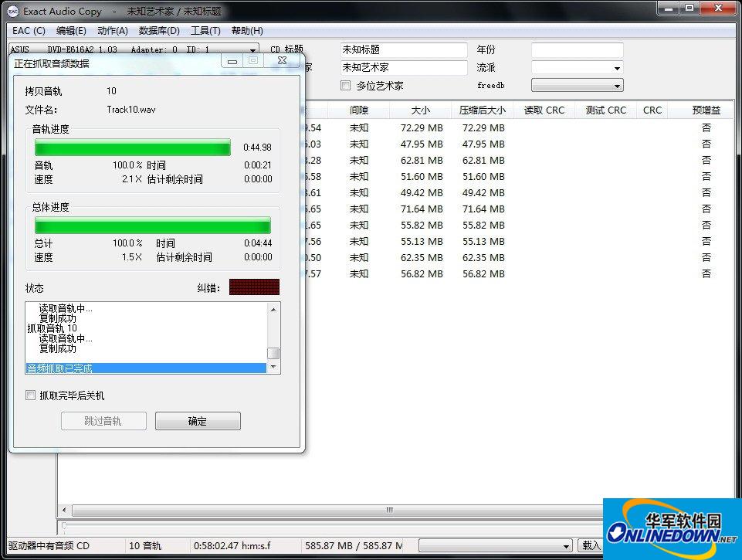Sort by the 压缩后大小 column header
Image resolution: width=742 pixels, height=560 pixels.
click(x=482, y=110)
